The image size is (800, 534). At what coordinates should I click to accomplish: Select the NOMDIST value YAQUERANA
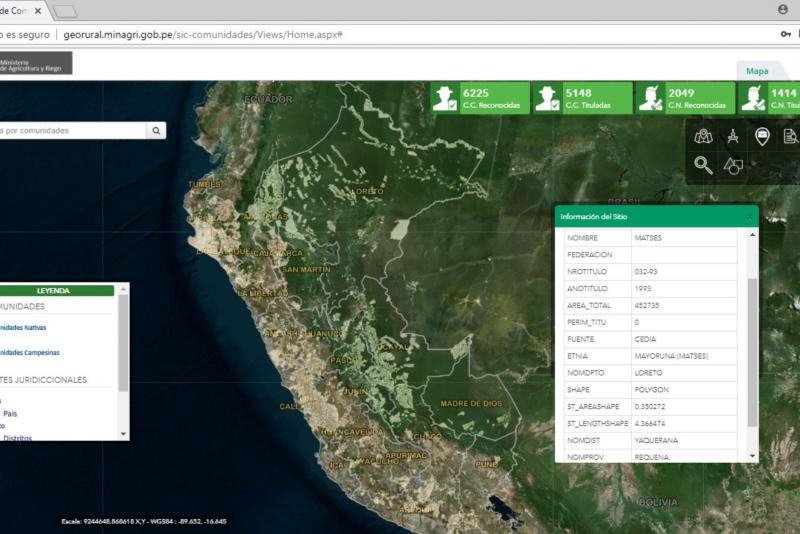tap(656, 440)
